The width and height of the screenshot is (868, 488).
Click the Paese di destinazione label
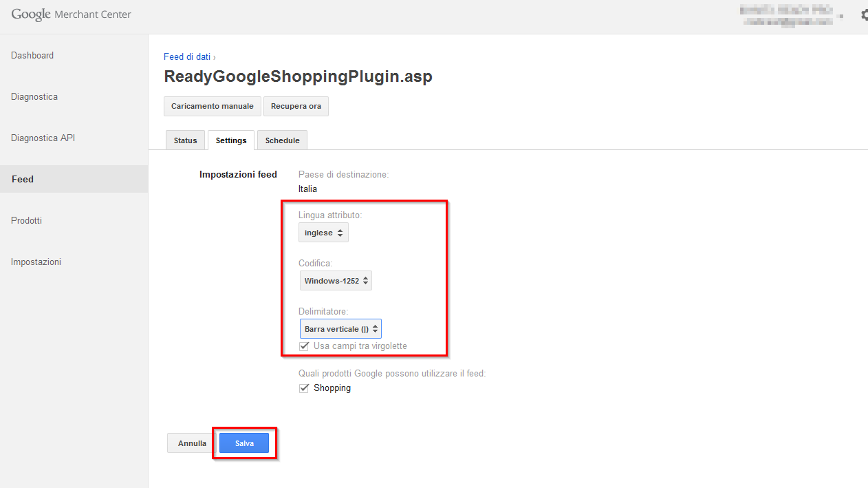pyautogui.click(x=343, y=175)
